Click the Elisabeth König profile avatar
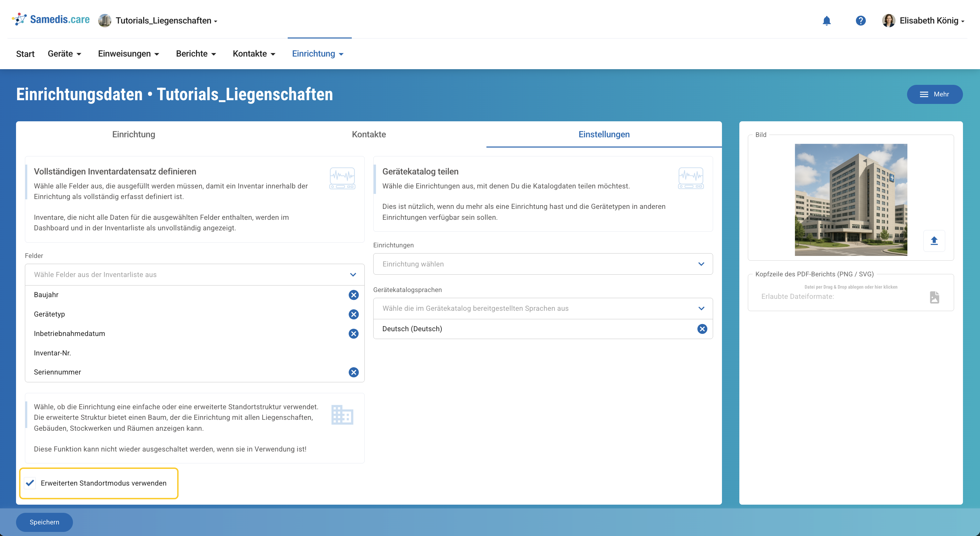The height and width of the screenshot is (536, 980). (x=889, y=20)
